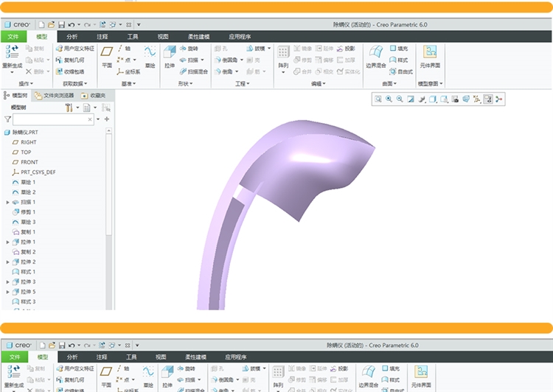
Task: Select the 平面 (Plane) datum tool in upper window
Action: [x=107, y=57]
